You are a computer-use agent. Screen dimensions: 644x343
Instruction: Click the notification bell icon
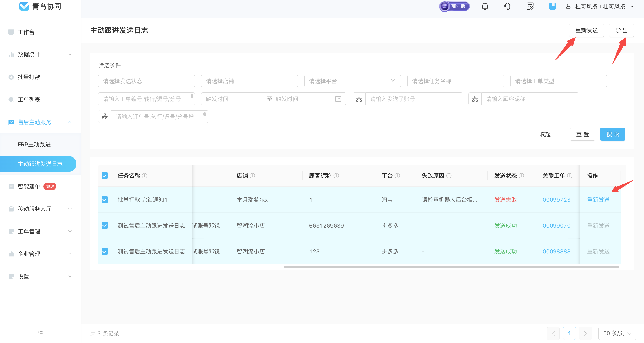click(485, 6)
